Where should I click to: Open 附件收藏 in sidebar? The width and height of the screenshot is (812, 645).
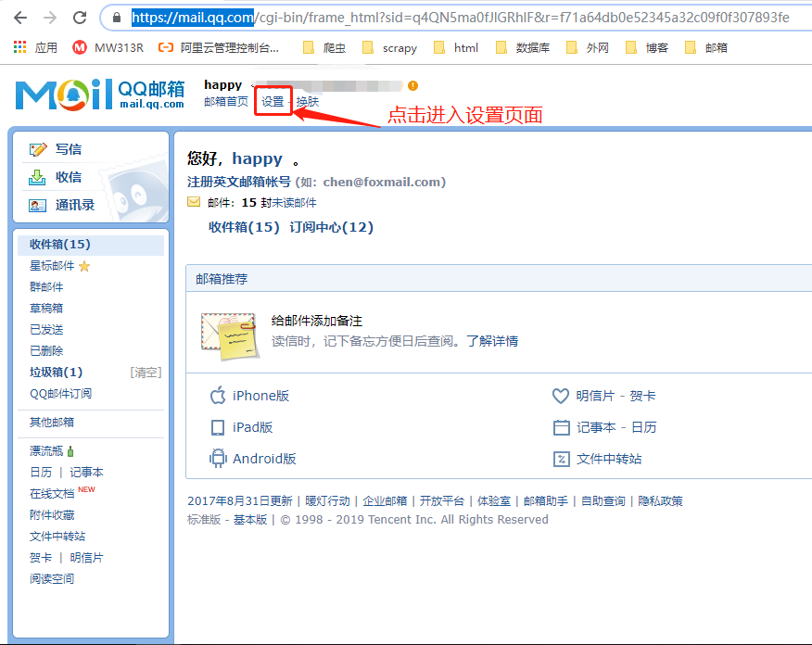tap(52, 514)
